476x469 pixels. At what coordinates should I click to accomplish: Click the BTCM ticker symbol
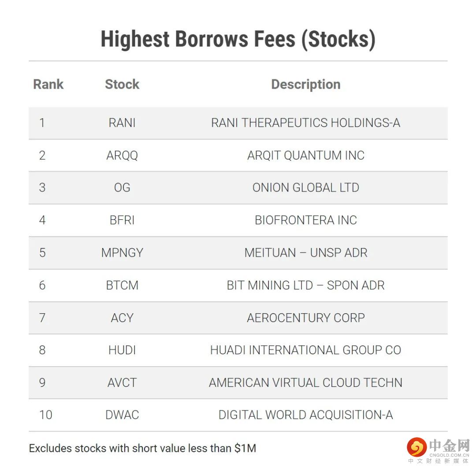click(122, 285)
